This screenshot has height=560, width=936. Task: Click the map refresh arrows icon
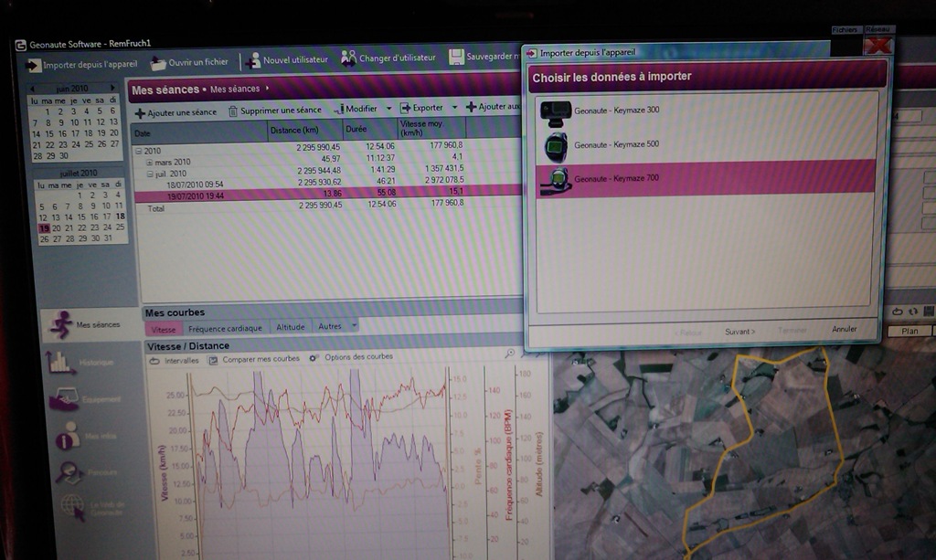pyautogui.click(x=913, y=312)
